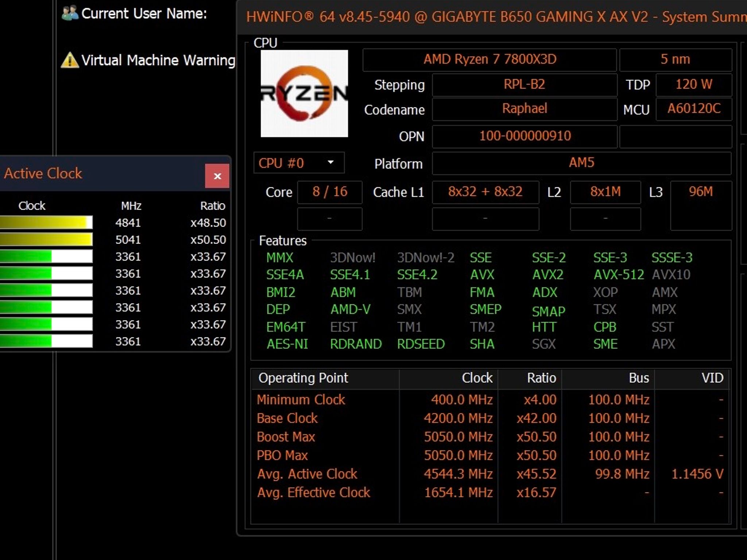Click the L1 cache 8x32 + 8x32 field
Image resolution: width=747 pixels, height=560 pixels.
pyautogui.click(x=485, y=192)
